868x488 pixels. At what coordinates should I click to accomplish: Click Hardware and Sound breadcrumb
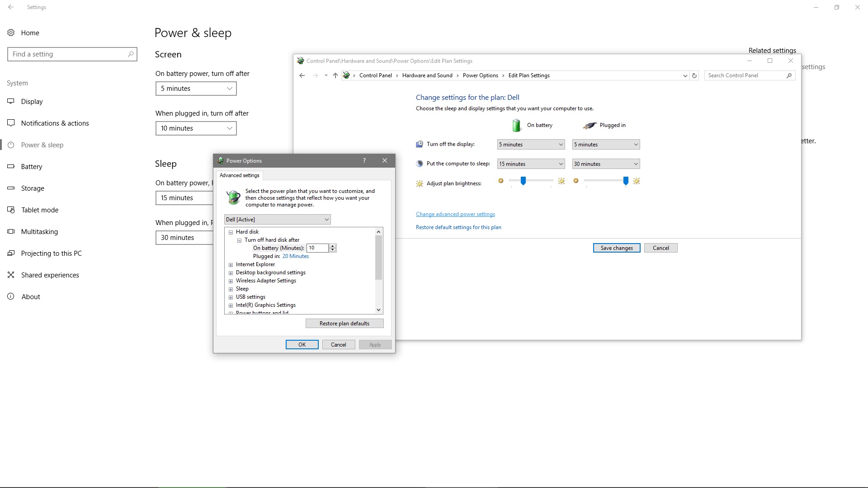pyautogui.click(x=427, y=75)
